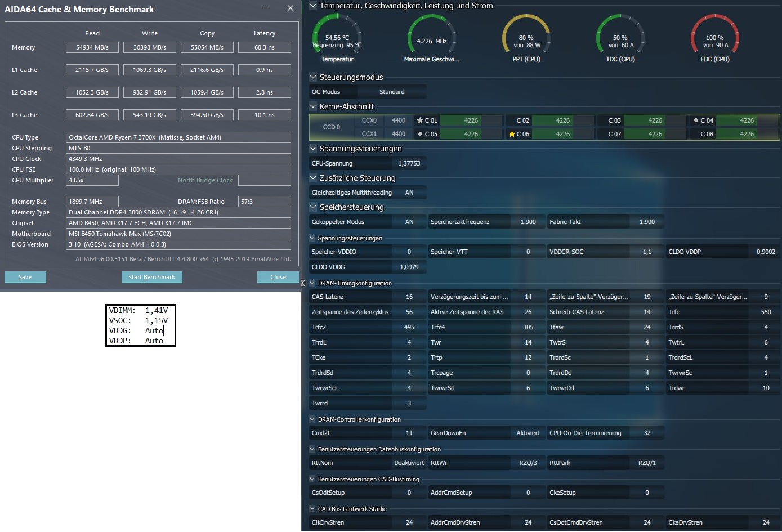Select the PPT (CPU) gauge
The image size is (782, 532).
526,38
